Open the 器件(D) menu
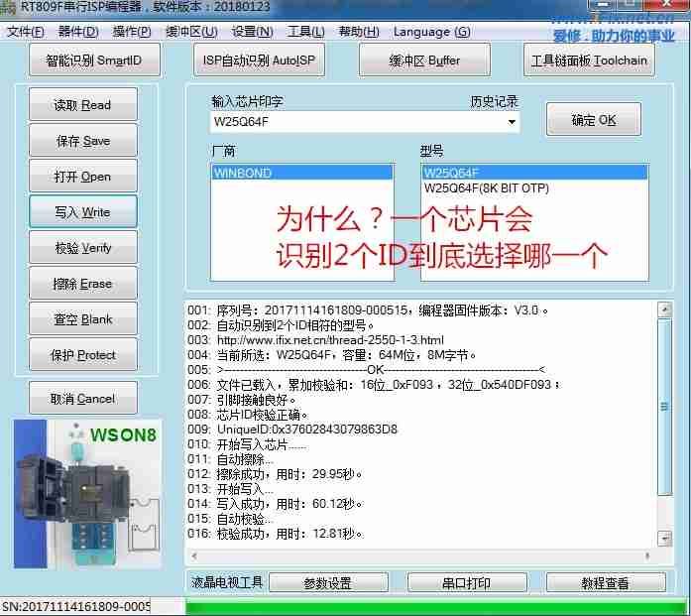691x616 pixels. tap(78, 32)
